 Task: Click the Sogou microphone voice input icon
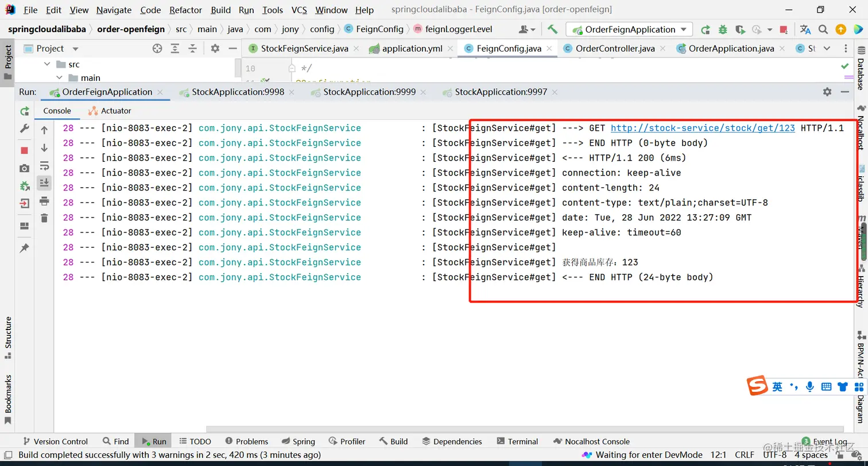[x=810, y=387]
